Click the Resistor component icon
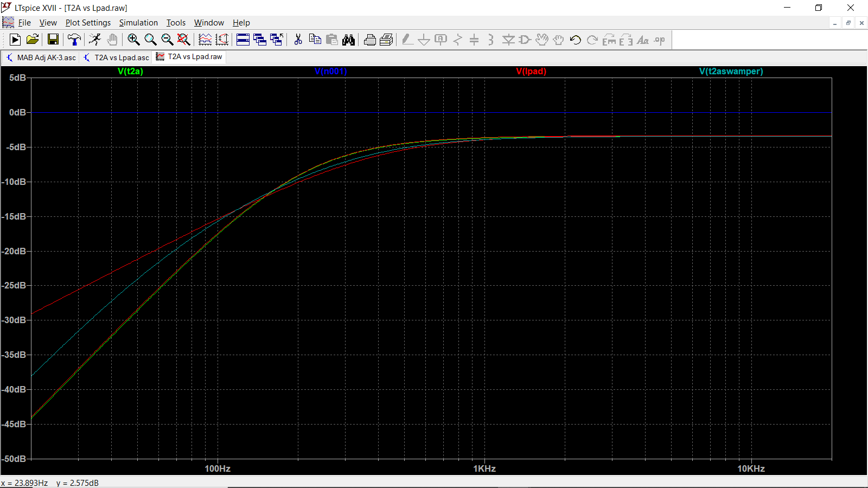868x488 pixels. 458,40
